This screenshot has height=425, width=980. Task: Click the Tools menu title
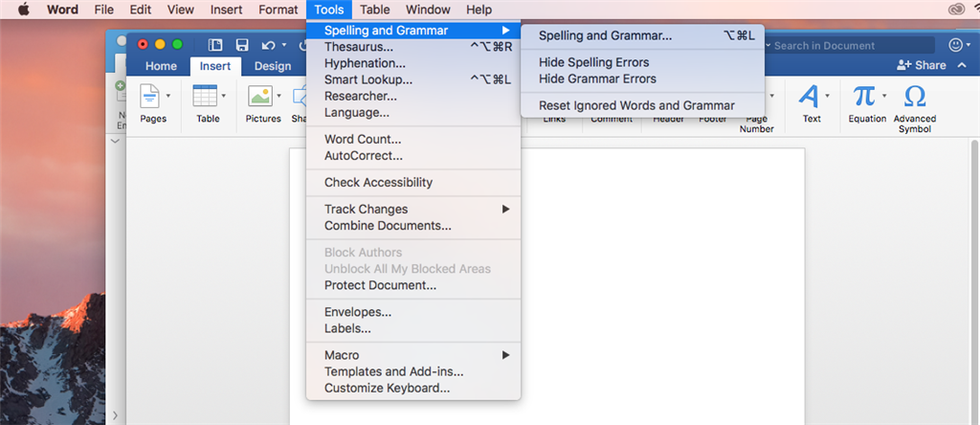329,10
